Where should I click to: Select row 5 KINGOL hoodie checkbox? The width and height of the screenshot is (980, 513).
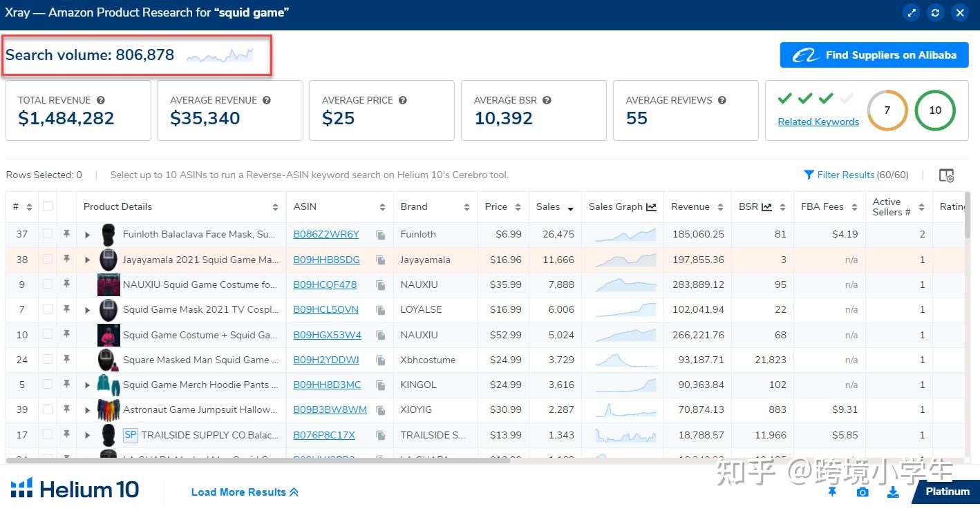(47, 384)
